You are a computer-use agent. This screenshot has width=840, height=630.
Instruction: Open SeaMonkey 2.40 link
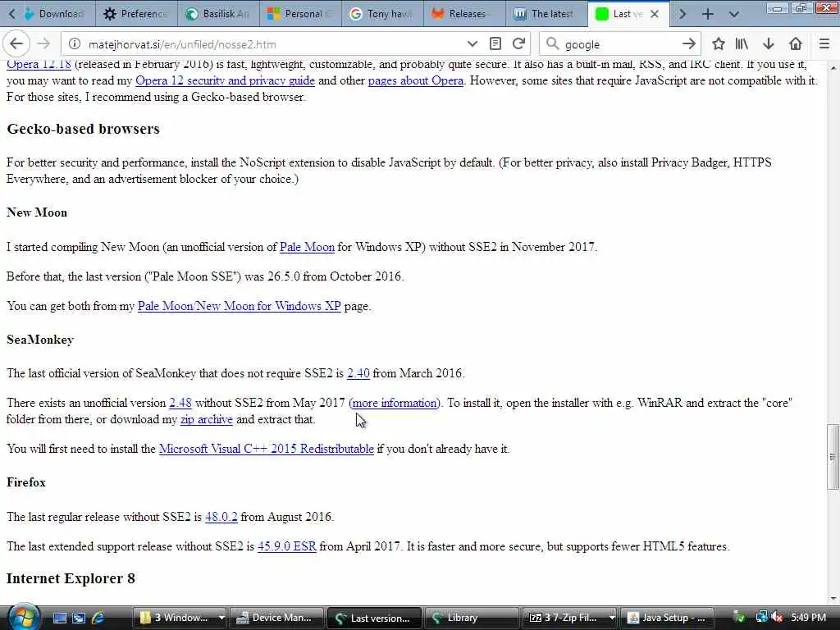pos(358,373)
